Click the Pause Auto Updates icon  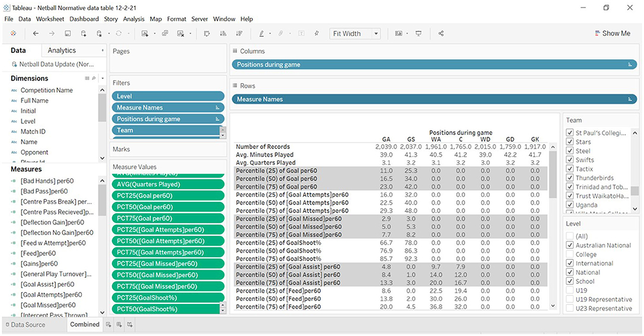(x=99, y=34)
